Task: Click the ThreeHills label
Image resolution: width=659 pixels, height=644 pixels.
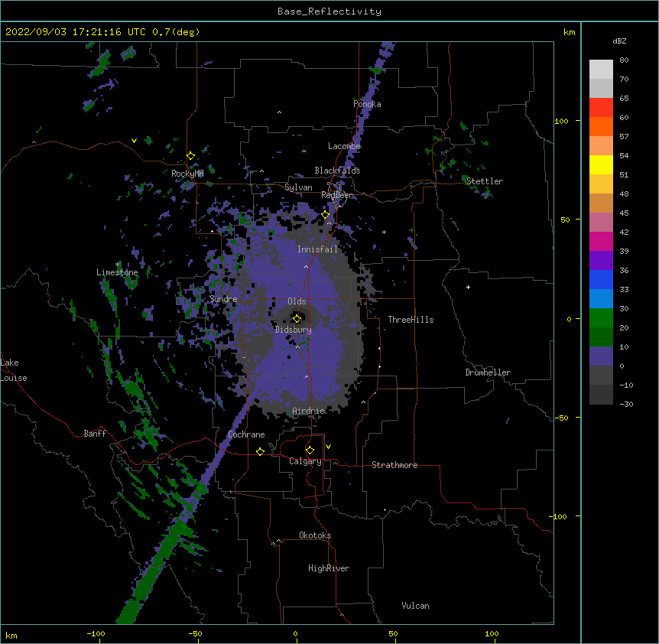Action: coord(411,320)
